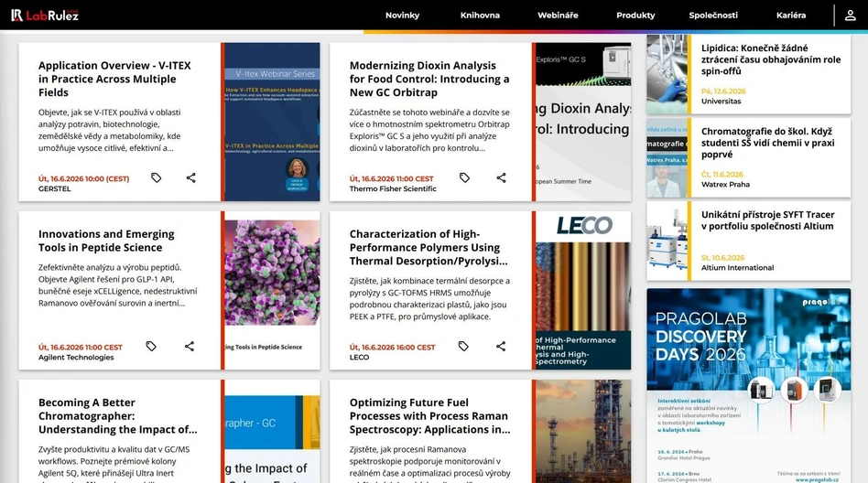
Task: Click the LECO polymer webinar thumbnail
Action: pos(583,291)
